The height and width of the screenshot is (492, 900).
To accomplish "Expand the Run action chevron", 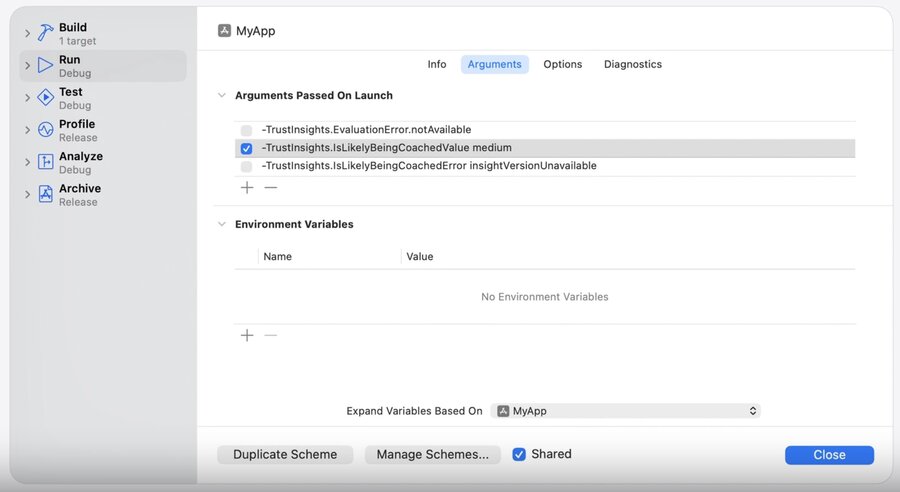I will pyautogui.click(x=27, y=65).
